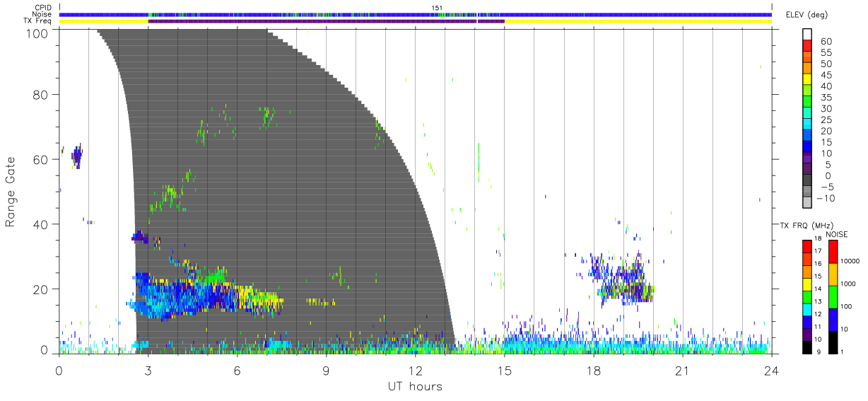Click the red 55–60 elevation color band

[x=807, y=47]
